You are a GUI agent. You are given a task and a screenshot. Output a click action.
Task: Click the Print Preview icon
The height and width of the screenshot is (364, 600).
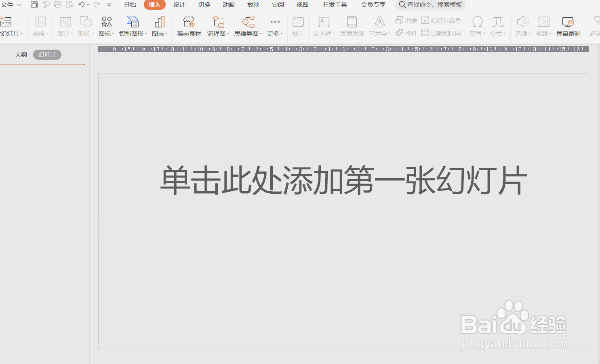click(69, 4)
